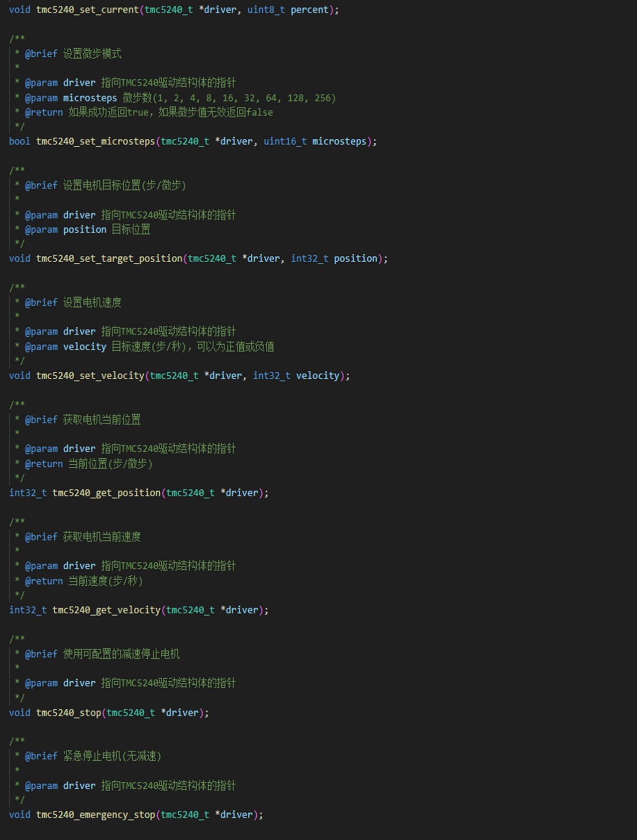This screenshot has height=840, width=637.
Task: Click the tmc5240_get_position function name
Action: click(106, 493)
